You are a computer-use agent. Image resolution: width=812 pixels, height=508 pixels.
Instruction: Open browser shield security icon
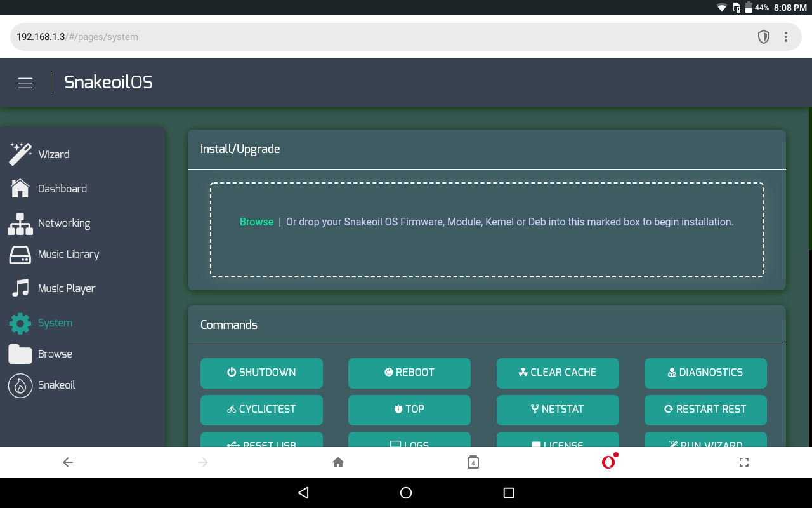point(764,37)
